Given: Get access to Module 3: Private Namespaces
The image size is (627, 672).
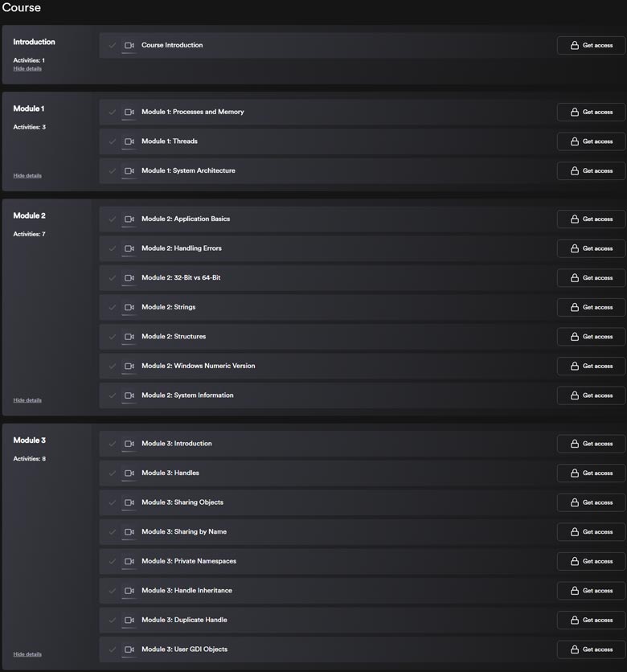Looking at the screenshot, I should tap(592, 561).
